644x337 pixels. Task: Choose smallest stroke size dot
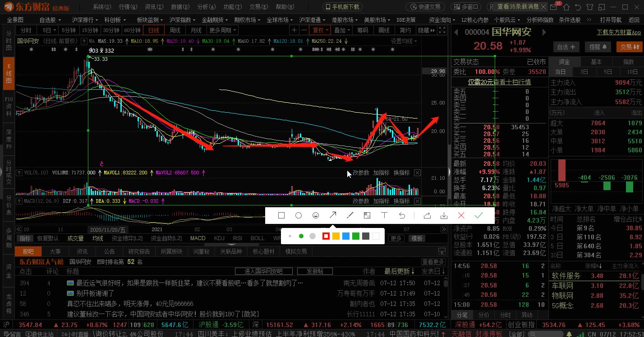click(290, 236)
